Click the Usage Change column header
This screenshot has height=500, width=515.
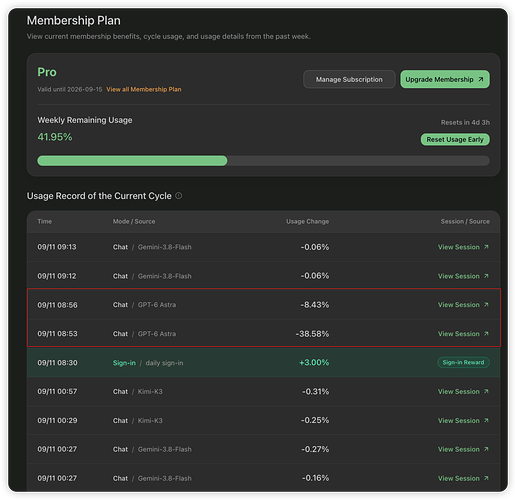tap(307, 221)
